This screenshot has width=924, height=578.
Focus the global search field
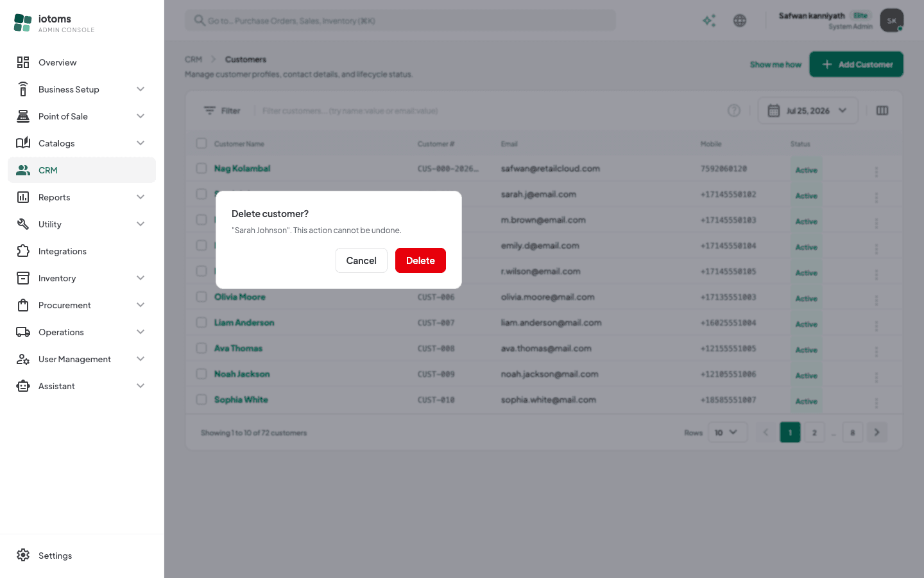[x=400, y=21]
